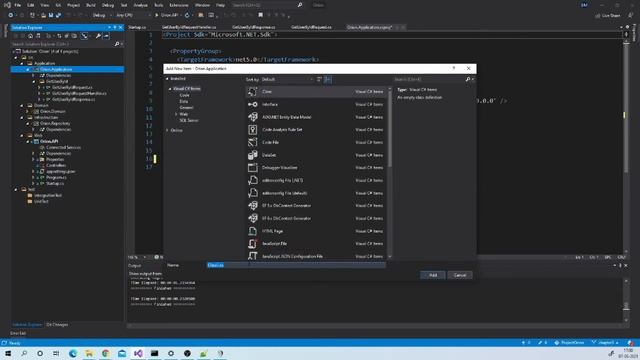Click the Name input field
The width and height of the screenshot is (640, 360).
pyautogui.click(x=296, y=265)
